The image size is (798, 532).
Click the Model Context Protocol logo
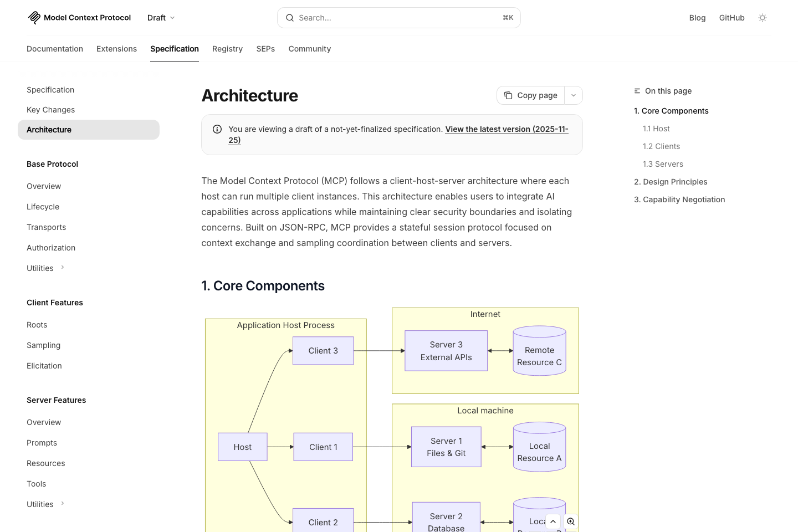[x=34, y=17]
